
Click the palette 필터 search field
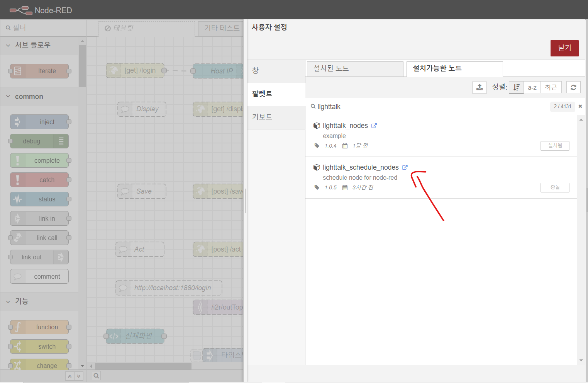pyautogui.click(x=43, y=28)
